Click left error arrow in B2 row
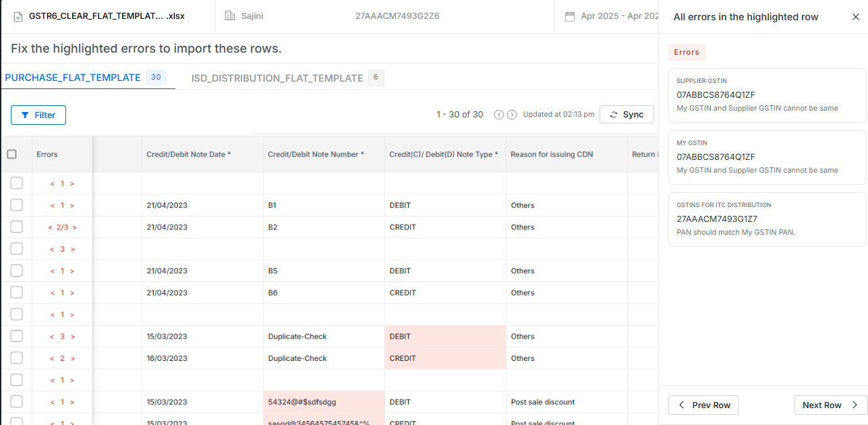Viewport: 868px width, 425px height. tap(50, 227)
